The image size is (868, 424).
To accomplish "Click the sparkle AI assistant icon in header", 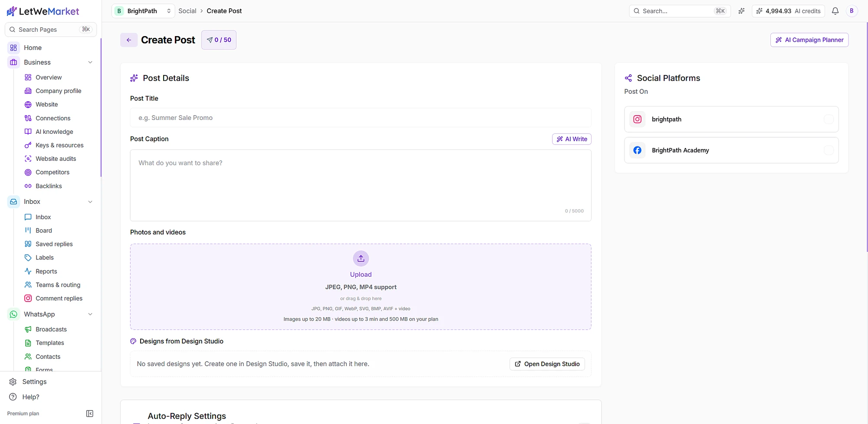I will coord(741,11).
